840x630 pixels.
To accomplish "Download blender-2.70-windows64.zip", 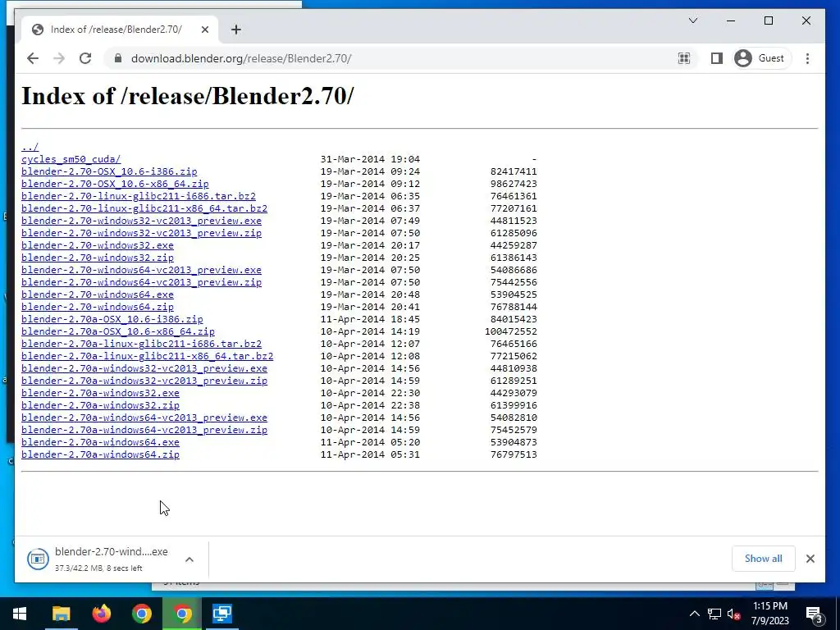I will click(x=98, y=307).
